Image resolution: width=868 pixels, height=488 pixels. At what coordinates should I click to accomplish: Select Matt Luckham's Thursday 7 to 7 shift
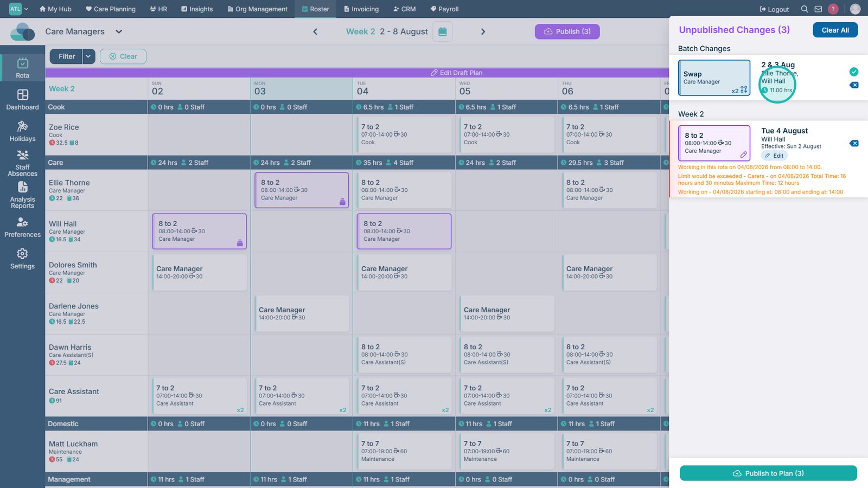click(x=609, y=451)
